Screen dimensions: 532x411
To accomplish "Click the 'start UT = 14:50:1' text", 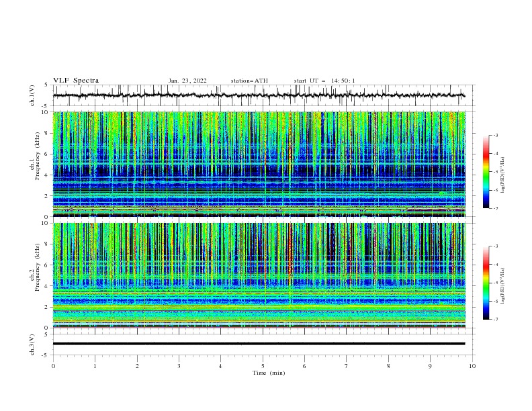I will (x=324, y=81).
